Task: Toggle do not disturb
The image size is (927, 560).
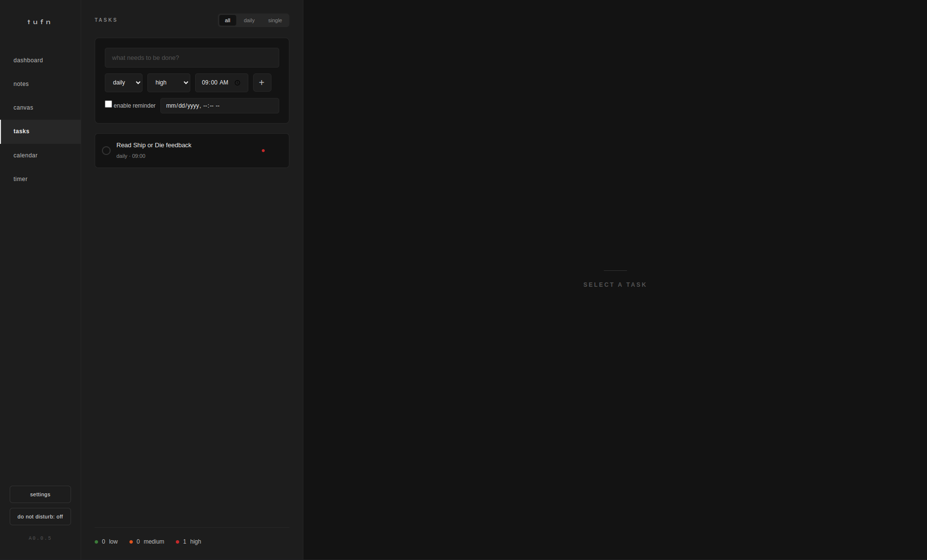Action: 40,517
